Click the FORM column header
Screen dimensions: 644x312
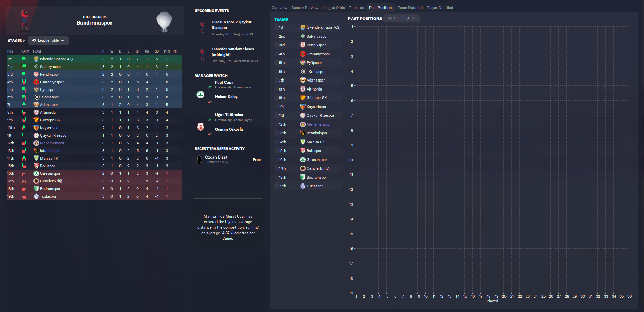tap(25, 51)
